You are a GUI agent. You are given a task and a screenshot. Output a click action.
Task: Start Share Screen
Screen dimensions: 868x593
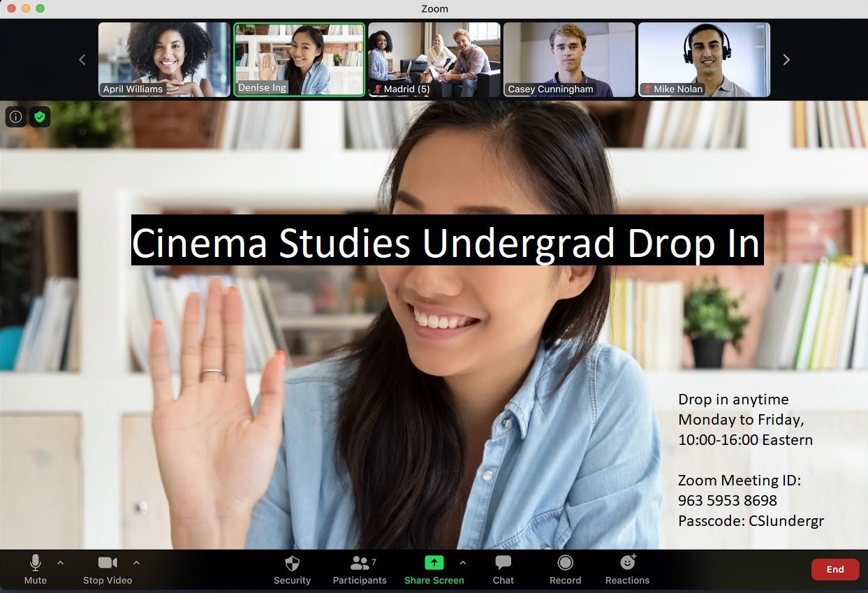pos(434,569)
